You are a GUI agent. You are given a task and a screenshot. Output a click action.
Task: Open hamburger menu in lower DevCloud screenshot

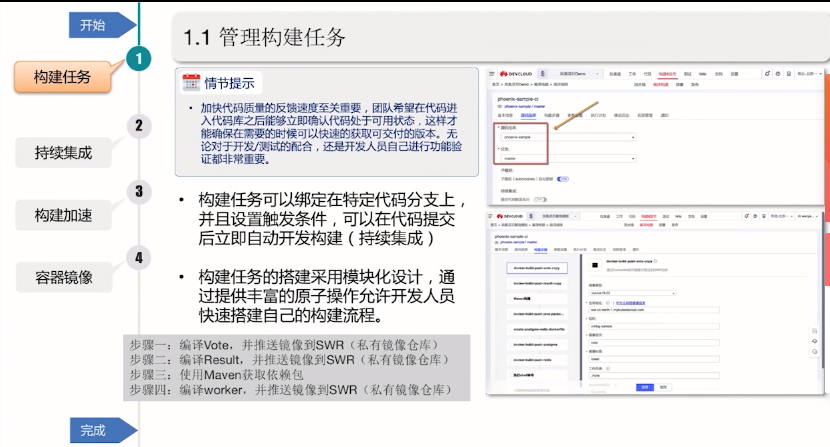click(x=491, y=216)
